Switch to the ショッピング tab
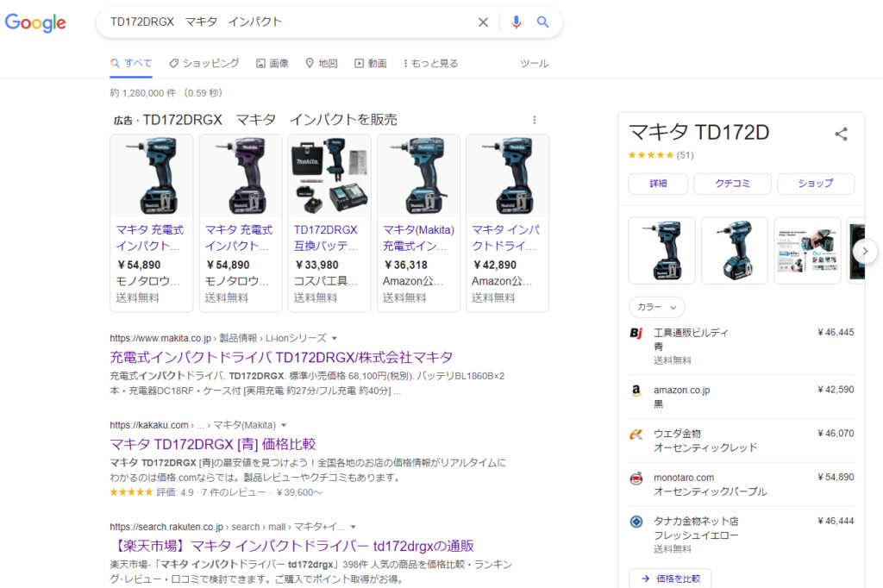Image resolution: width=883 pixels, height=588 pixels. 204,63
